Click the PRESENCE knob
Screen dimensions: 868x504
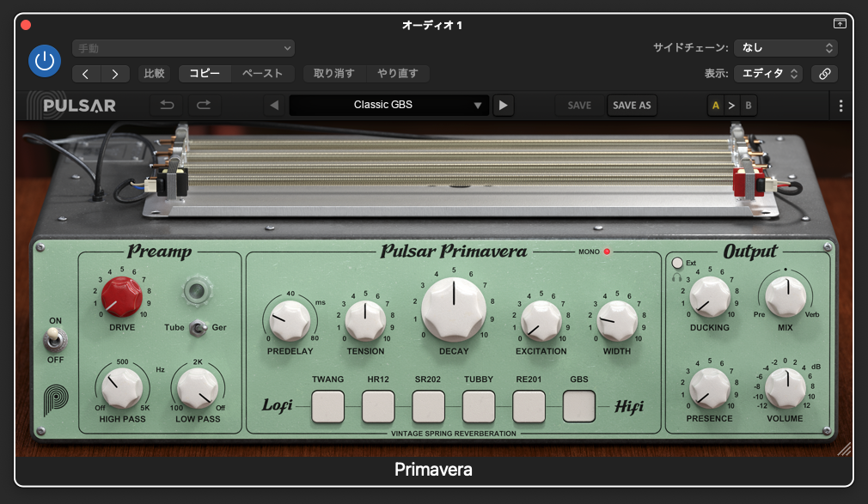[710, 388]
